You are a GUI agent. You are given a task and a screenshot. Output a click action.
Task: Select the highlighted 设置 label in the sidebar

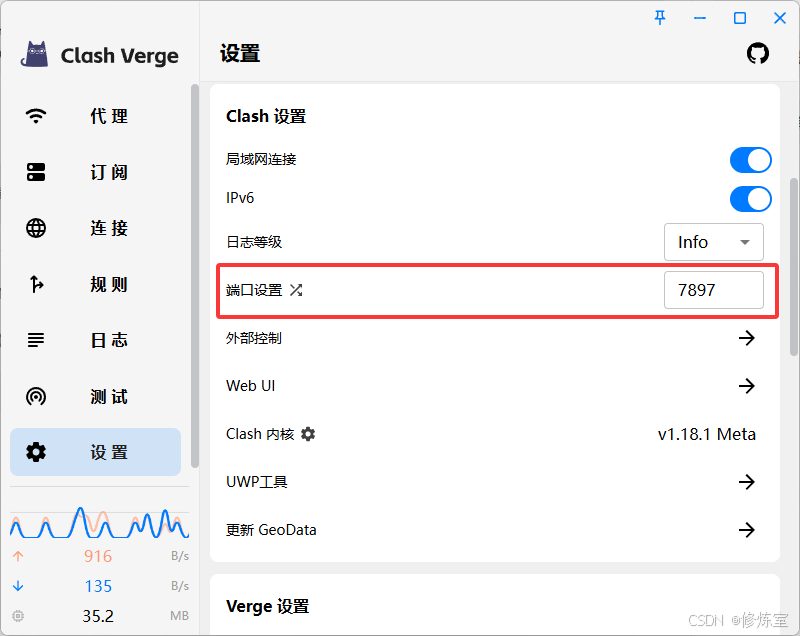click(109, 452)
